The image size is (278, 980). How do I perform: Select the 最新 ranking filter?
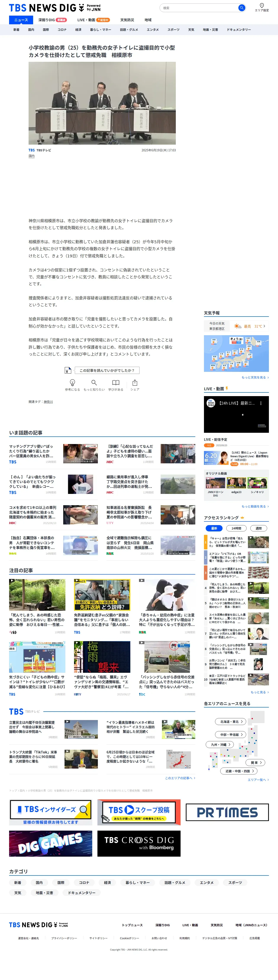pyautogui.click(x=214, y=528)
